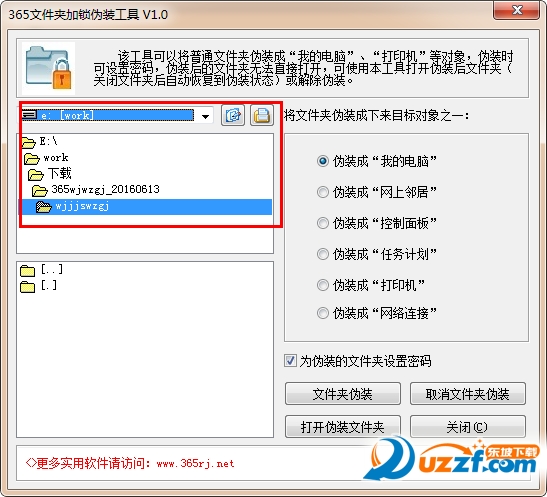The height and width of the screenshot is (497, 547).
Task: Select the wjjjswzgj folder row
Action: pyautogui.click(x=145, y=206)
